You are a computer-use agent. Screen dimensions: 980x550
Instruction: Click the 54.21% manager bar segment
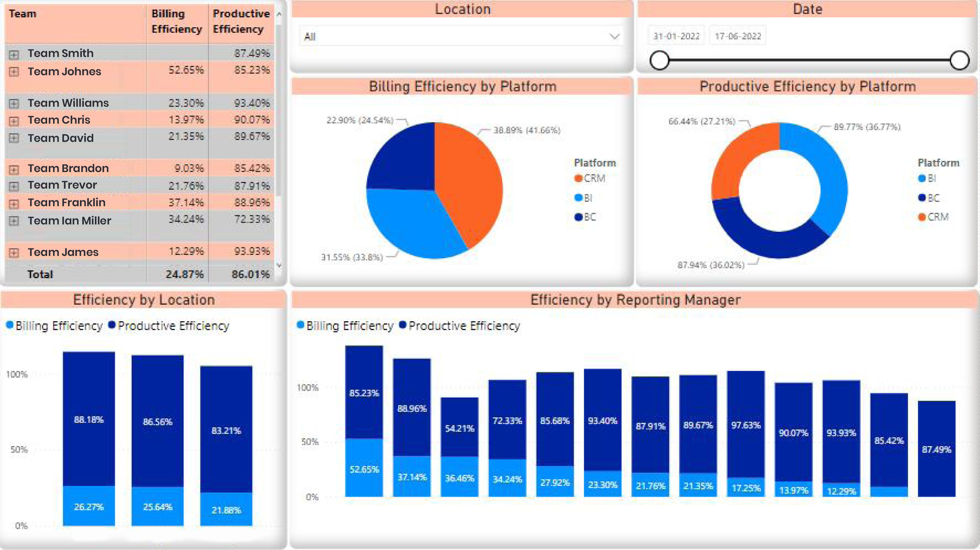coord(459,427)
